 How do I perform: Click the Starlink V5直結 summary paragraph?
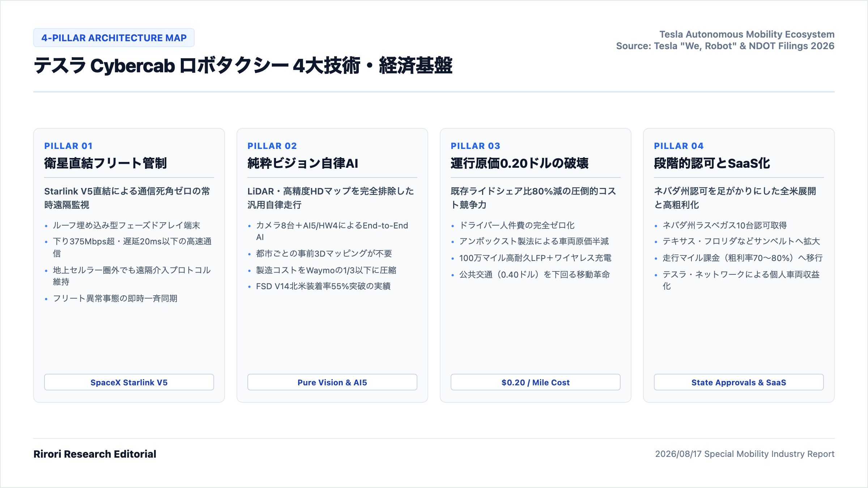127,198
